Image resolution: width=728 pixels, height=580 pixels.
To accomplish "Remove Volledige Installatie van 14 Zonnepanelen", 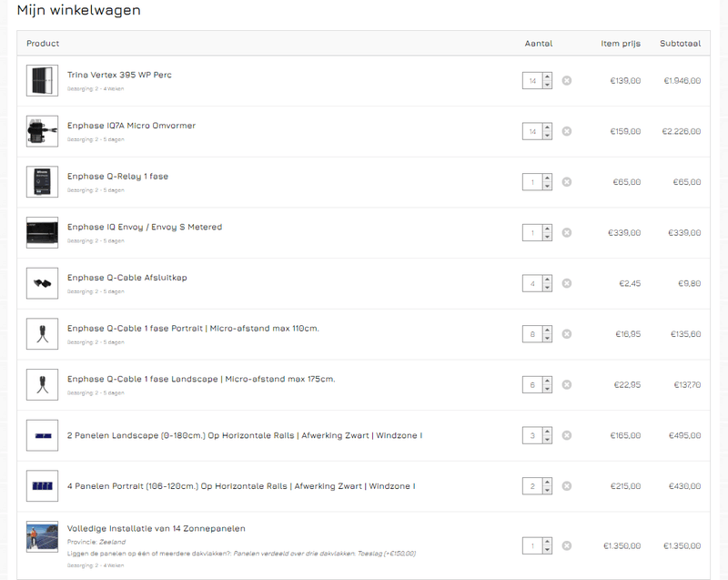I will click(566, 545).
